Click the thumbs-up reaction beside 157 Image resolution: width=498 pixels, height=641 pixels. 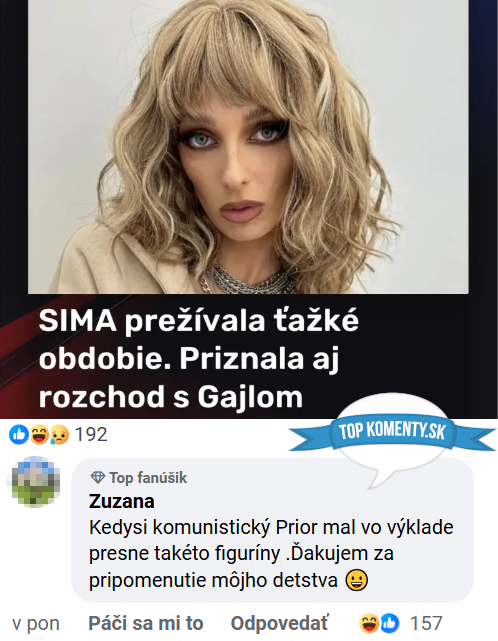click(x=390, y=623)
